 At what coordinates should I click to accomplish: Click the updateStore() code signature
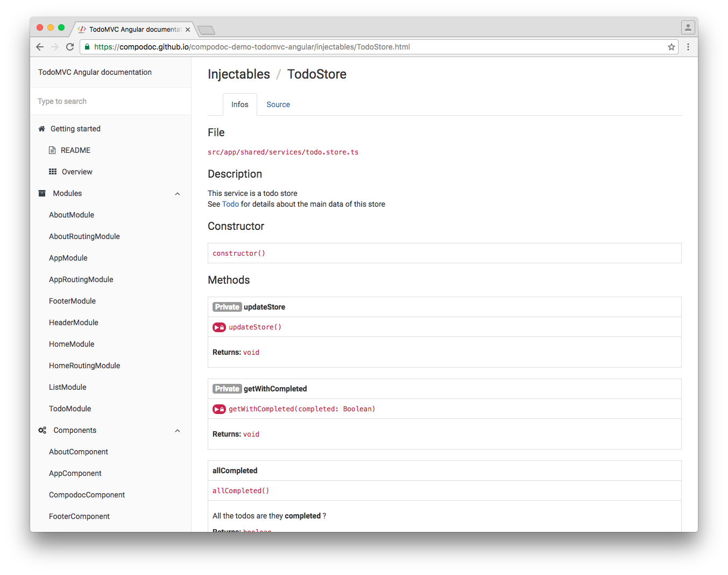[x=255, y=327]
